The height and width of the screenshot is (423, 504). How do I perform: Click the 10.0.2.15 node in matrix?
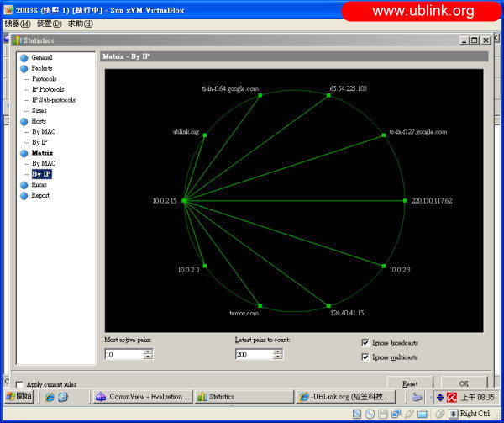click(x=184, y=201)
